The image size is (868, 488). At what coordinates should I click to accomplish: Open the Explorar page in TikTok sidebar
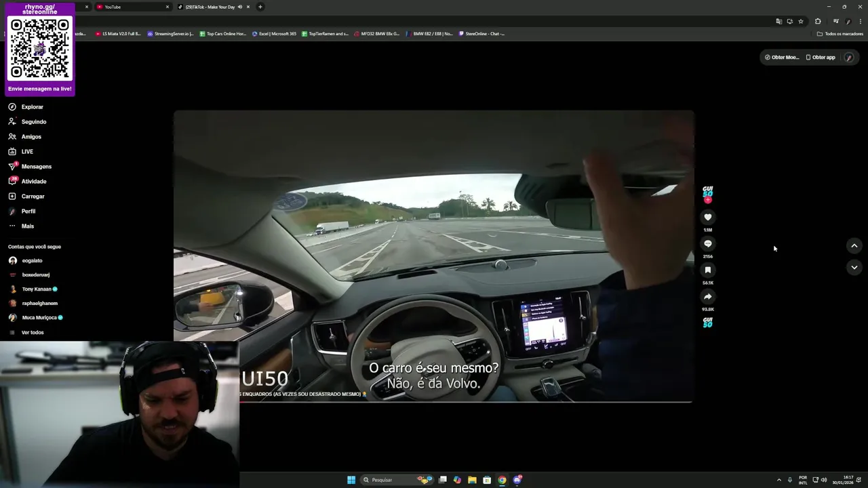26,107
